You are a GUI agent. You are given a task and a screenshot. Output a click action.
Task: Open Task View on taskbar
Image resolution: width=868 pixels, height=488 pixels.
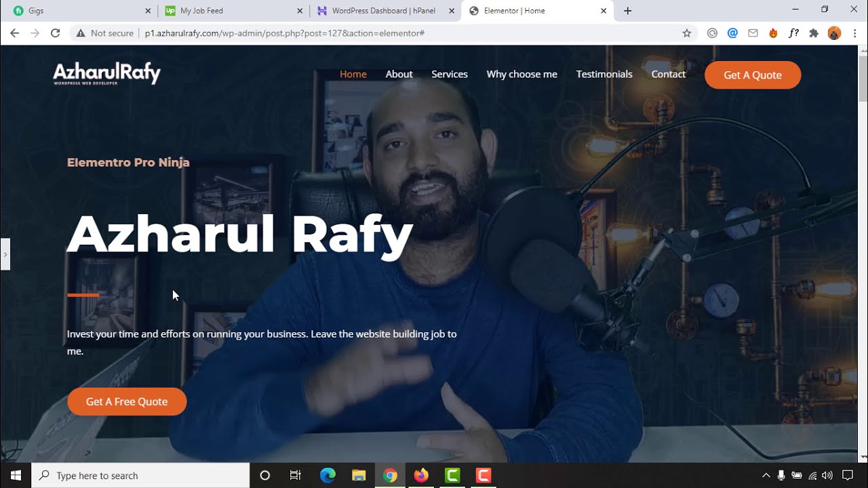pos(296,475)
